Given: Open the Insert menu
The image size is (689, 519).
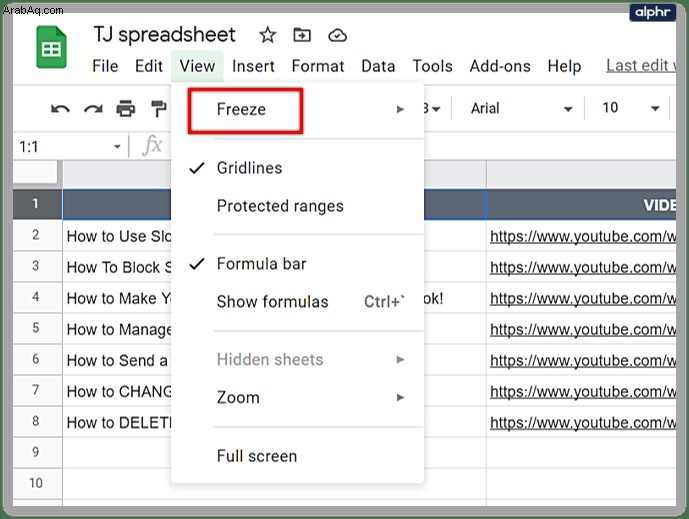Looking at the screenshot, I should (x=253, y=66).
